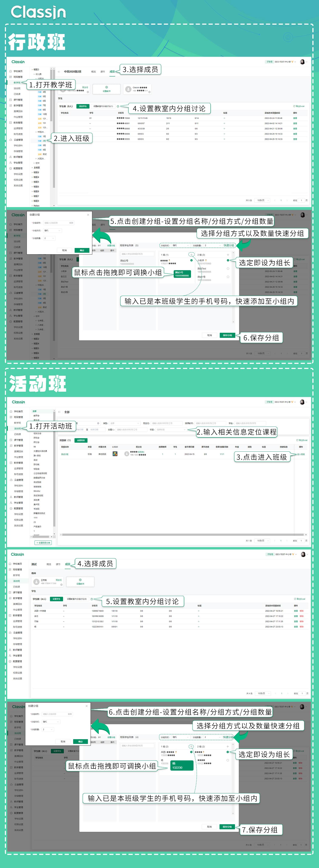The image size is (319, 868).
Task: Collapse tree panel with arrow beside 中班2020级2班 title
Action: 59,72
